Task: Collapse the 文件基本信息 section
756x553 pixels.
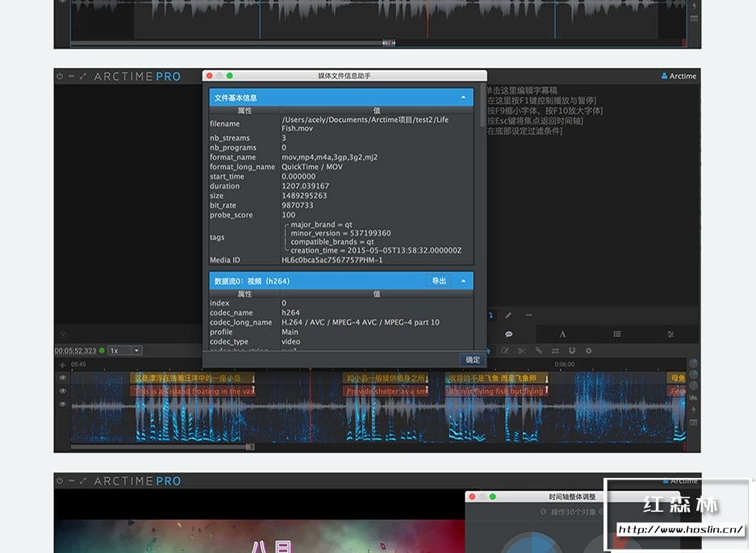Action: pyautogui.click(x=463, y=98)
